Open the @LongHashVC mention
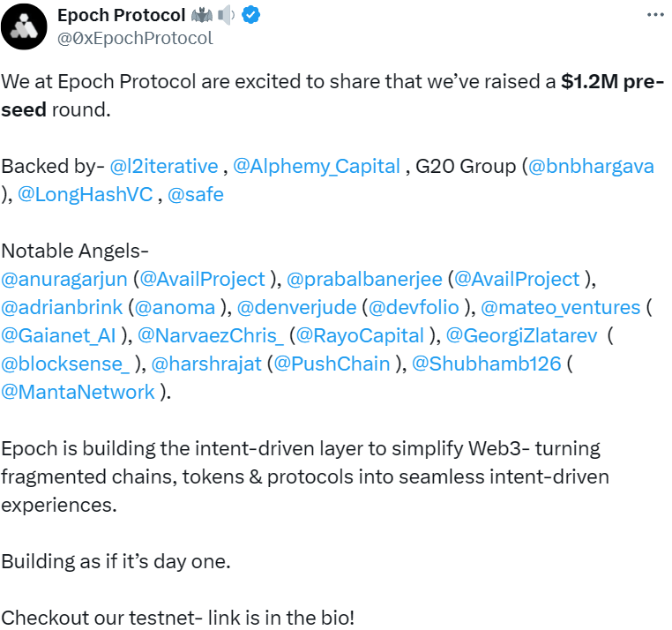672x630 pixels. 86,194
